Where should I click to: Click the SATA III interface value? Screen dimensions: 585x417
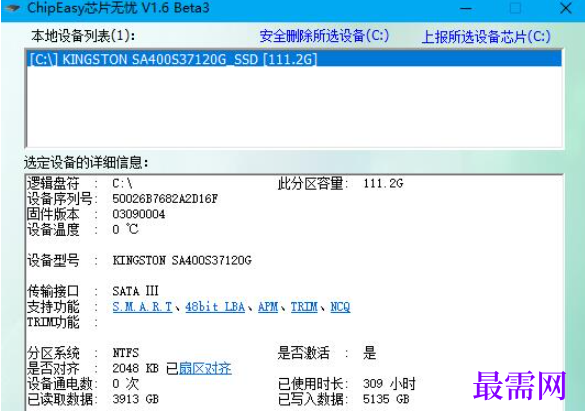(x=135, y=291)
